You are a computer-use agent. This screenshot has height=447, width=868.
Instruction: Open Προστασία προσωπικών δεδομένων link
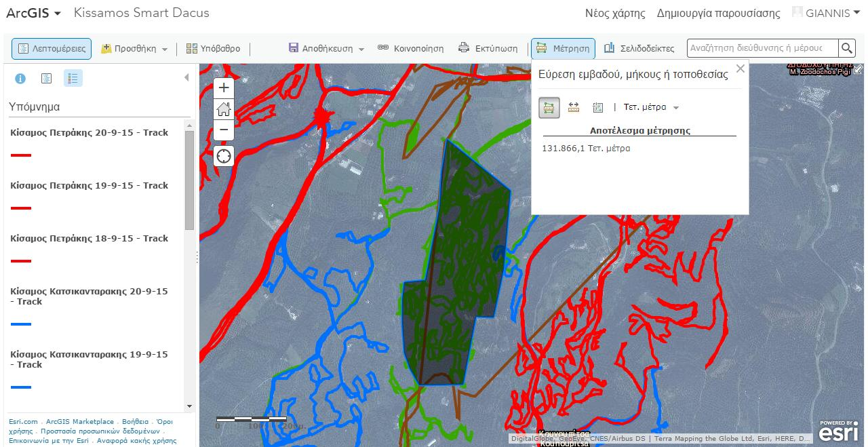coord(100,431)
